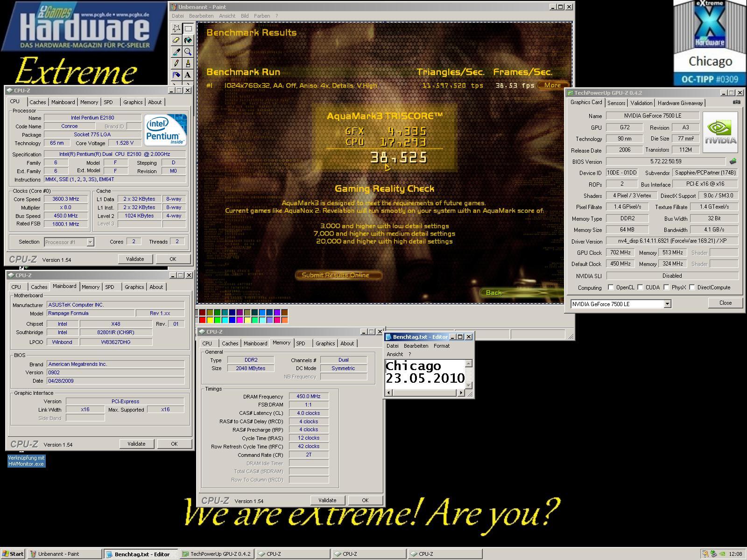Toggle the DirectCompute checkbox in GPU-Z
The image size is (747, 560).
point(692,287)
